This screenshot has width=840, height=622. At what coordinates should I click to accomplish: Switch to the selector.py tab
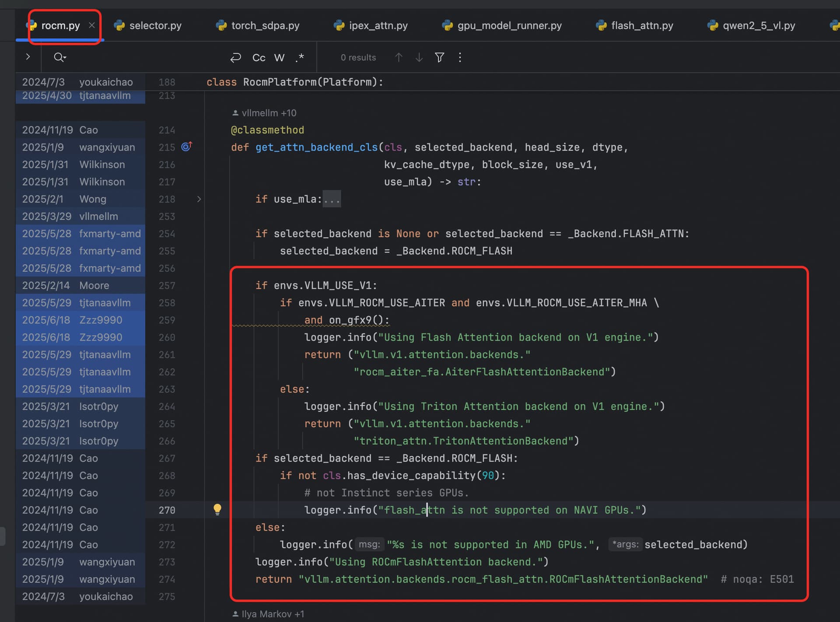coord(155,25)
